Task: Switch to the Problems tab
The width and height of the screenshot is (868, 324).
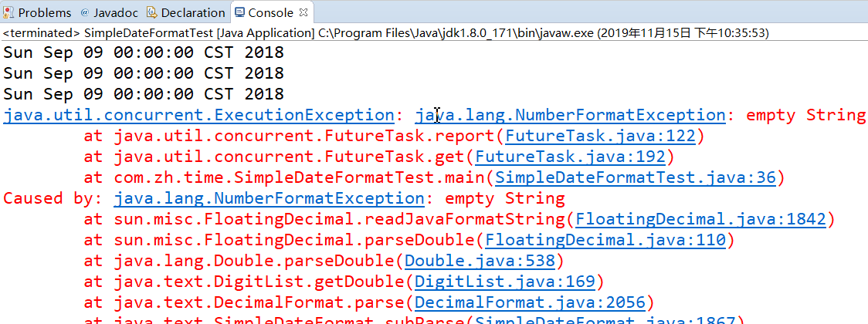Action: (44, 12)
